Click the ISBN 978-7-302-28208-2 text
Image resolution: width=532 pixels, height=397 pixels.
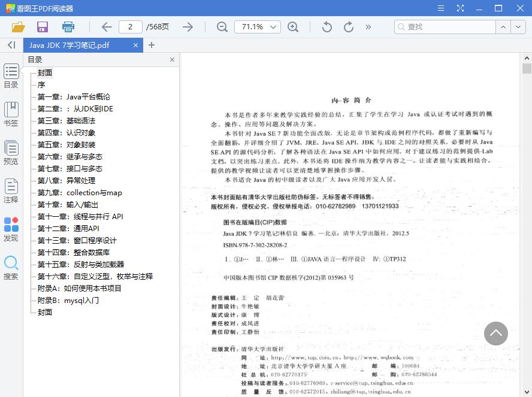255,245
